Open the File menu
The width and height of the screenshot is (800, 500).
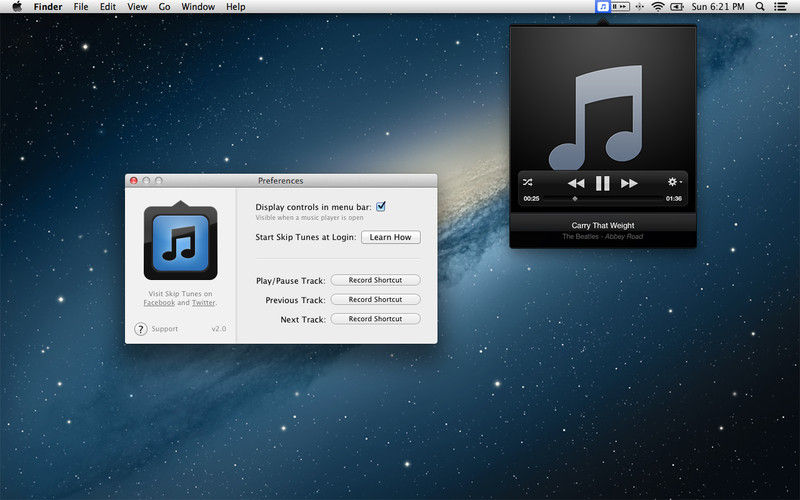pyautogui.click(x=81, y=7)
